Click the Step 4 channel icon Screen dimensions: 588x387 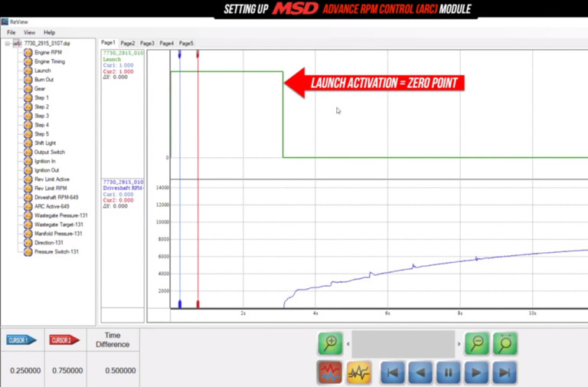click(x=28, y=125)
